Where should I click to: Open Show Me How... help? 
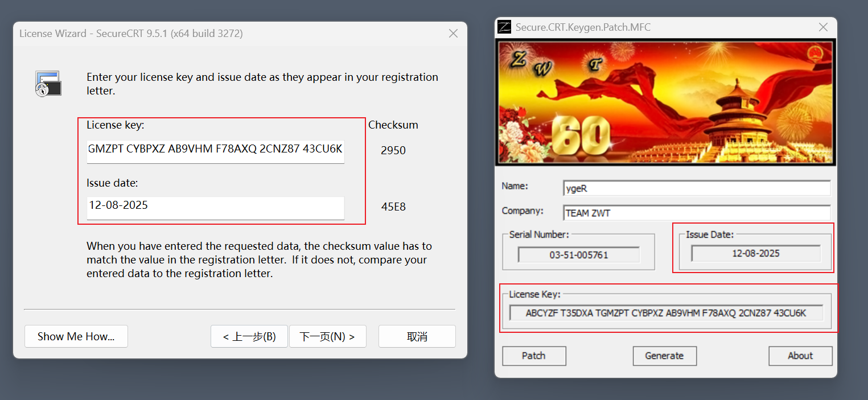click(76, 336)
